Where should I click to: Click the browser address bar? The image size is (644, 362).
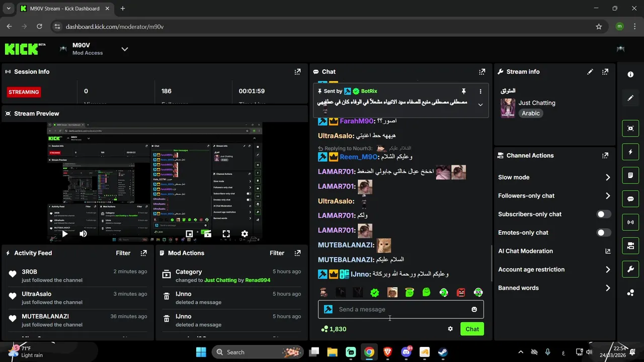[x=322, y=27]
